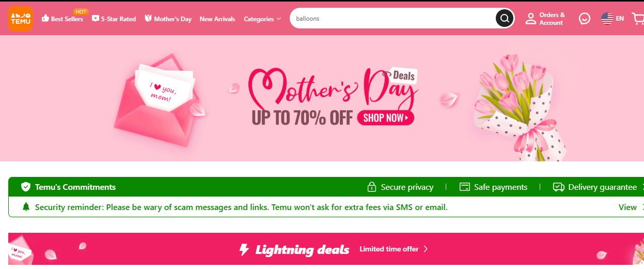Viewport: 644px width, 269px height.
Task: Click the security reminder bell icon
Action: pyautogui.click(x=26, y=207)
